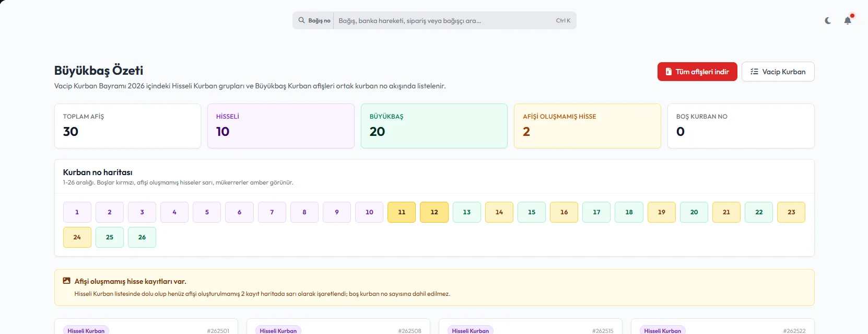Image resolution: width=868 pixels, height=334 pixels.
Task: Click the 'Büyükbaş Özeti' page heading
Action: click(x=99, y=71)
